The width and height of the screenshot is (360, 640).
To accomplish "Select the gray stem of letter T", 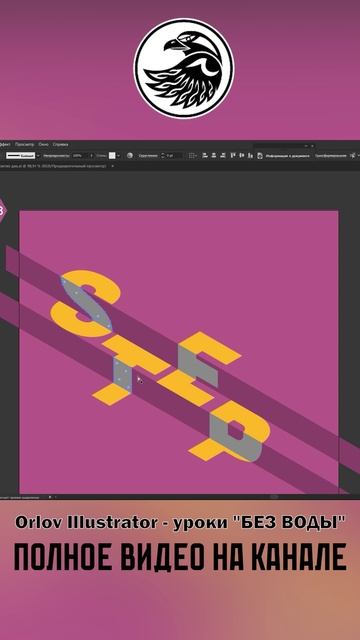I will point(122,376).
